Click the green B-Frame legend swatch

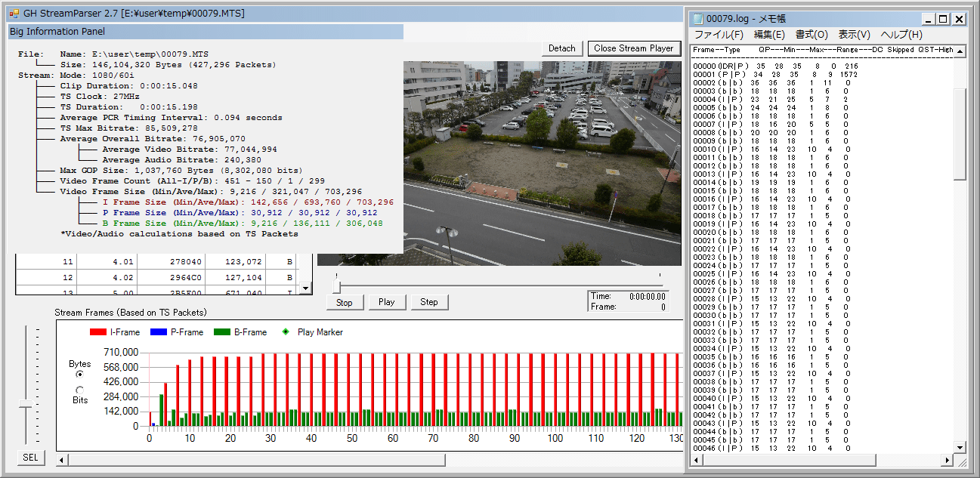pyautogui.click(x=221, y=332)
